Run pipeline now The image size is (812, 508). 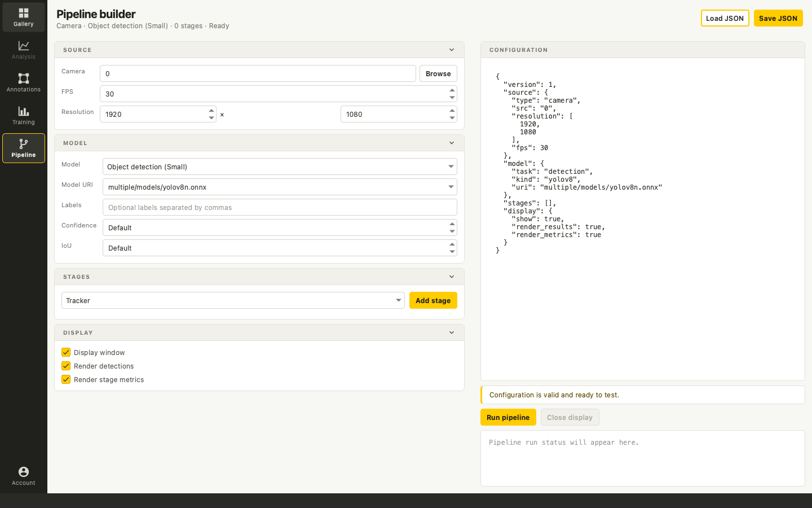click(508, 417)
